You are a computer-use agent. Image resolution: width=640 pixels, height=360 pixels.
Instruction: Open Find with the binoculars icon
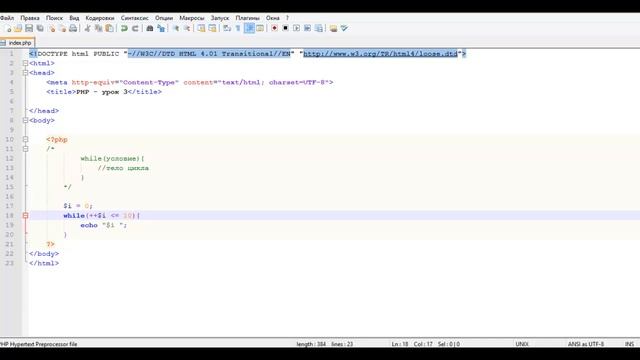150,28
